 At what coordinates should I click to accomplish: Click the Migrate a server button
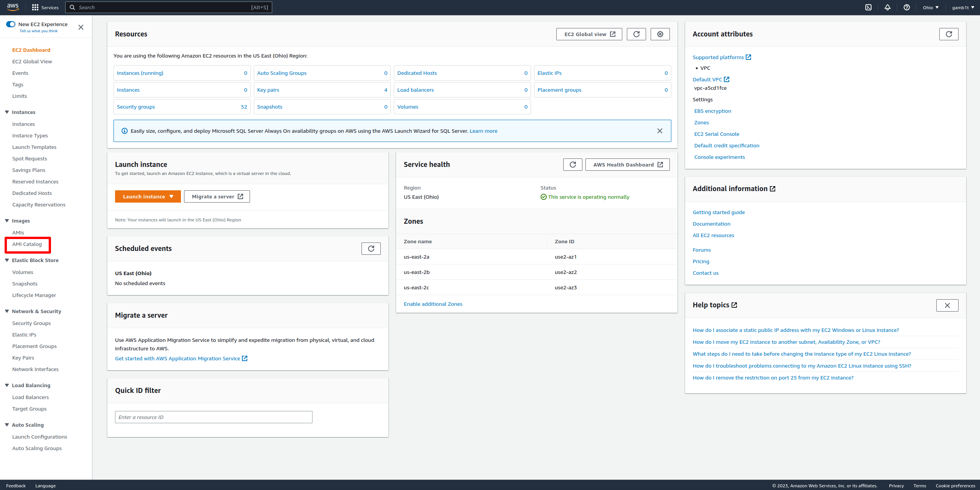[217, 196]
